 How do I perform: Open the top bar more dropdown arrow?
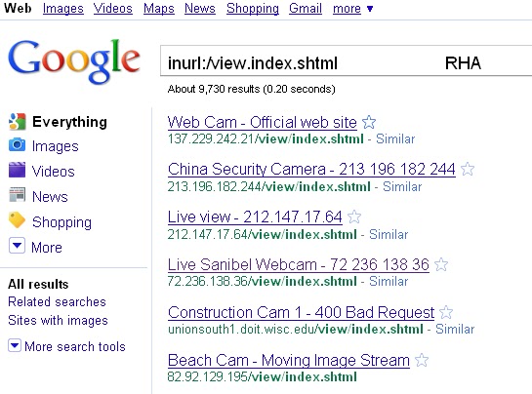[370, 9]
